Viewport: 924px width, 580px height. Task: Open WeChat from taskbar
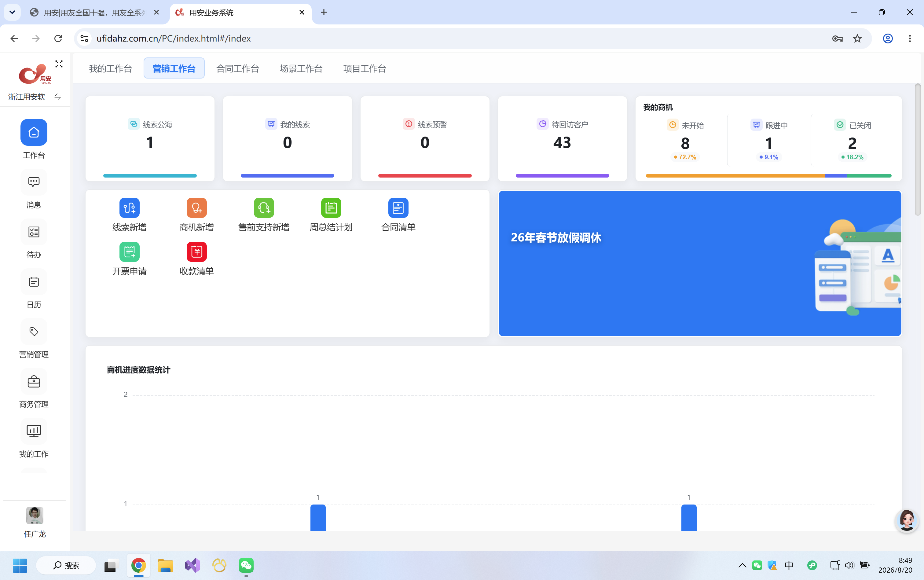coord(246,565)
